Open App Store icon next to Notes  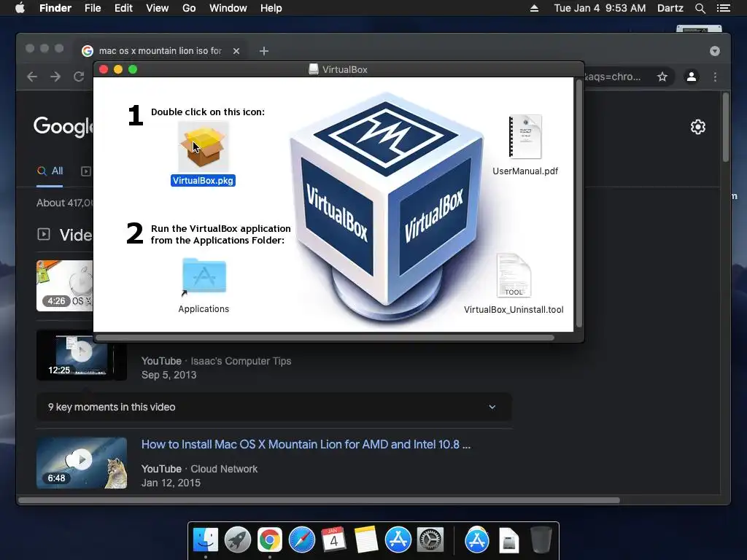pyautogui.click(x=398, y=540)
